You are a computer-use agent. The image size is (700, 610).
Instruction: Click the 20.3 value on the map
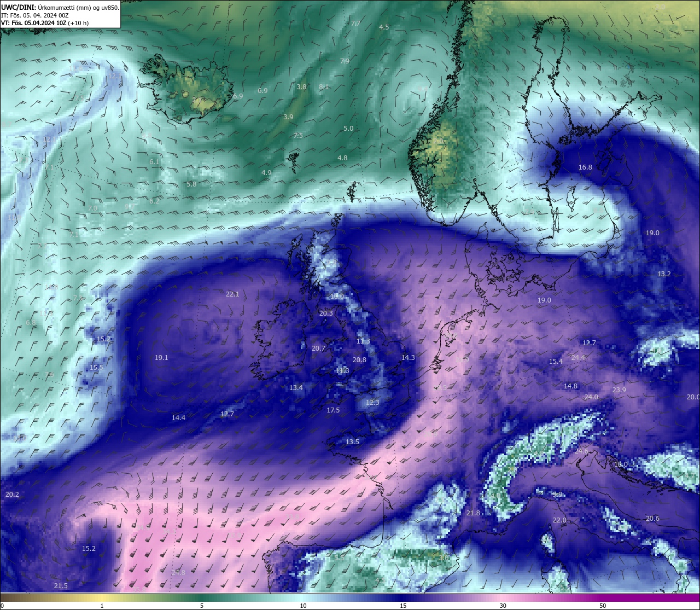pyautogui.click(x=326, y=313)
